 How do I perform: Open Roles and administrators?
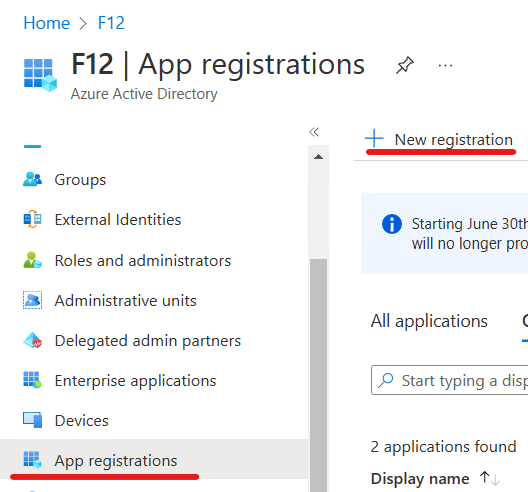[143, 261]
